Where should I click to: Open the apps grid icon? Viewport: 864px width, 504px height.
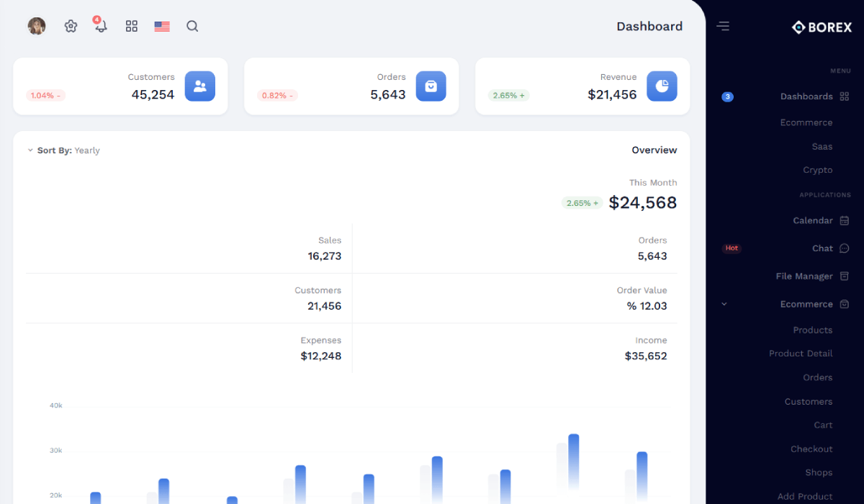132,26
